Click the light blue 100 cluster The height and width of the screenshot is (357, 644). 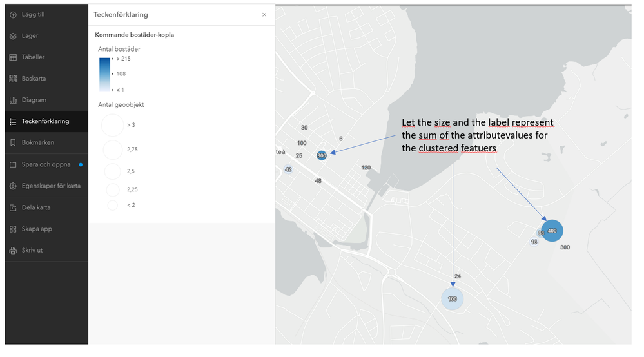tap(452, 299)
